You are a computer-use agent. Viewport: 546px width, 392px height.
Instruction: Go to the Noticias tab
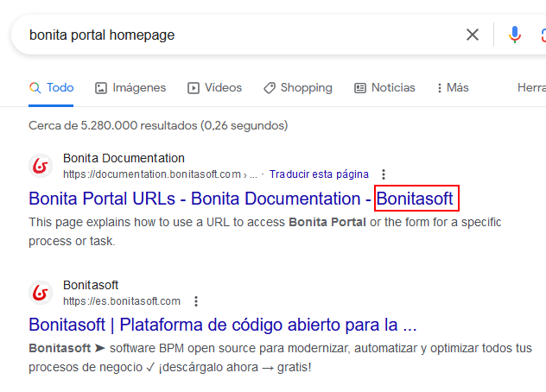384,88
